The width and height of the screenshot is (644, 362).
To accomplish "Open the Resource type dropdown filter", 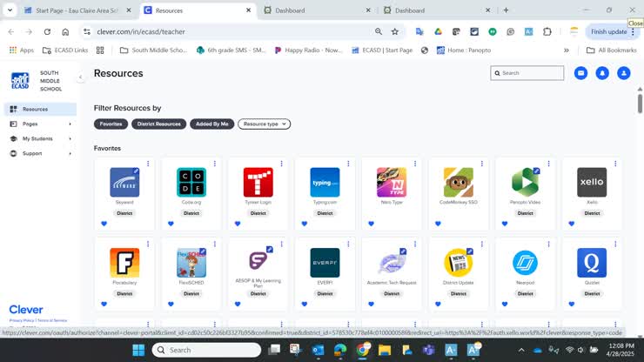I will click(264, 124).
